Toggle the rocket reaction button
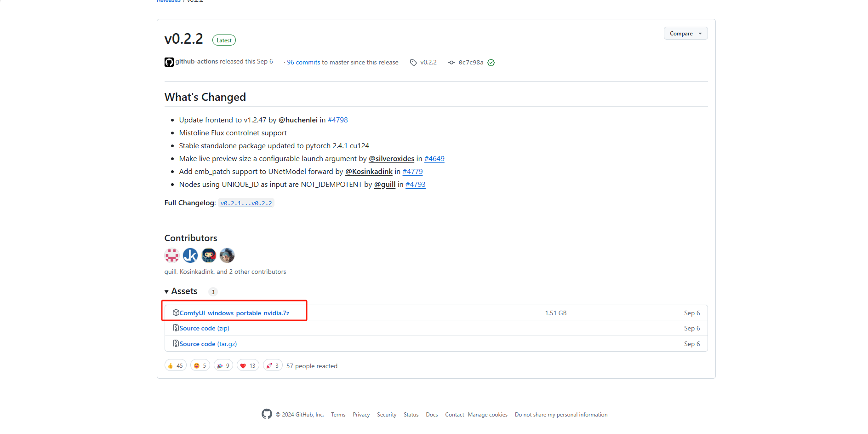The width and height of the screenshot is (868, 434). (273, 366)
